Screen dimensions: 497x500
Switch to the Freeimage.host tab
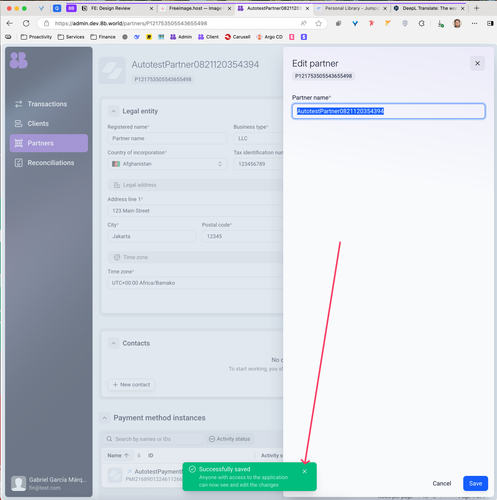pyautogui.click(x=195, y=8)
